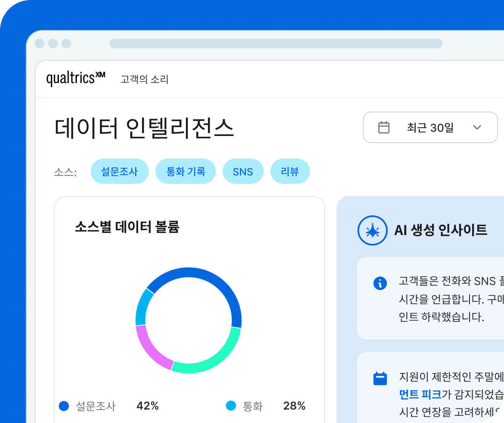Image resolution: width=504 pixels, height=423 pixels.
Task: Toggle the 설문조사 source filter chip
Action: pos(120,171)
